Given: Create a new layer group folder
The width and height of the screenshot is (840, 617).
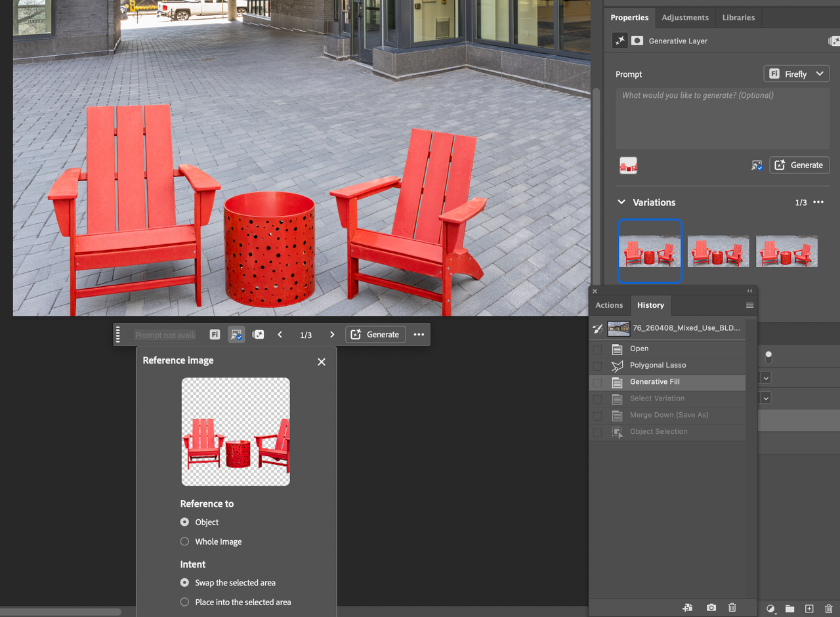Looking at the screenshot, I should (789, 608).
